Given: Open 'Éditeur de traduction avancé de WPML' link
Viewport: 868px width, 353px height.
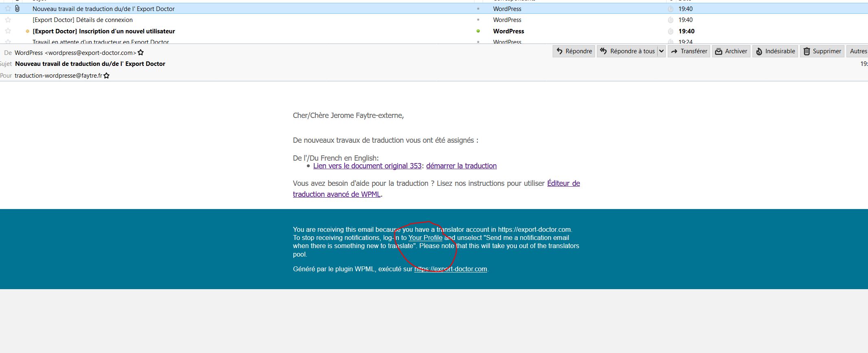Looking at the screenshot, I should [436, 189].
